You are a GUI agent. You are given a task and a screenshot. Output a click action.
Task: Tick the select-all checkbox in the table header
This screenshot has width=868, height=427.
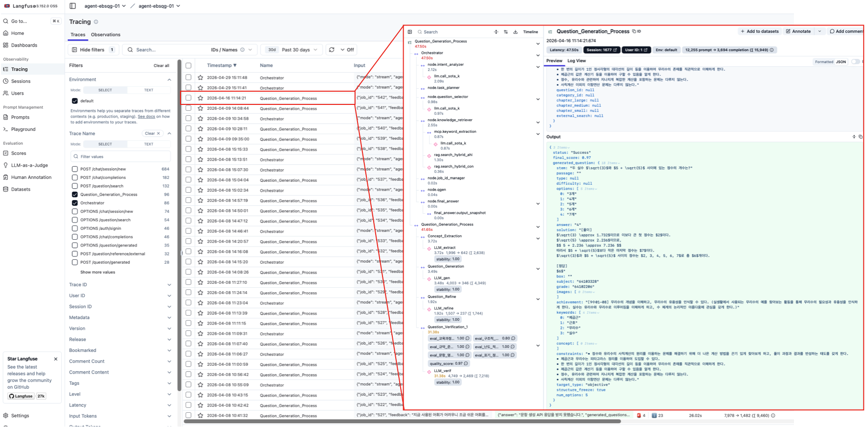[188, 65]
